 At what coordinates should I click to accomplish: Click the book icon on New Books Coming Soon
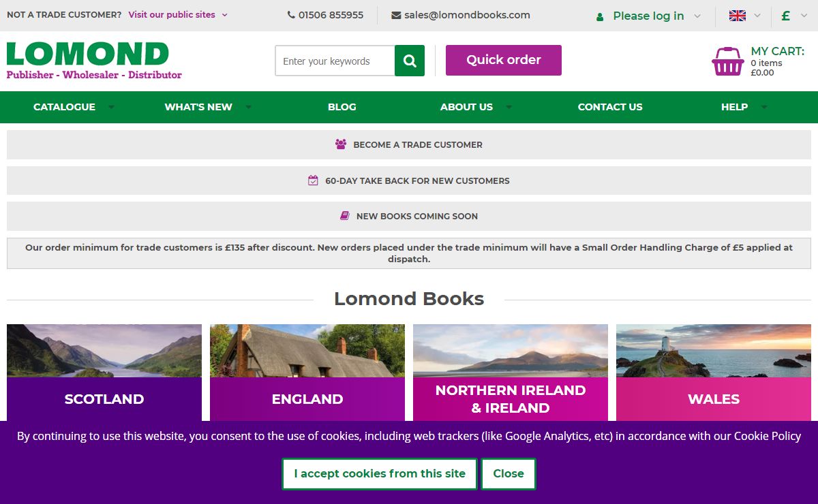(x=345, y=216)
